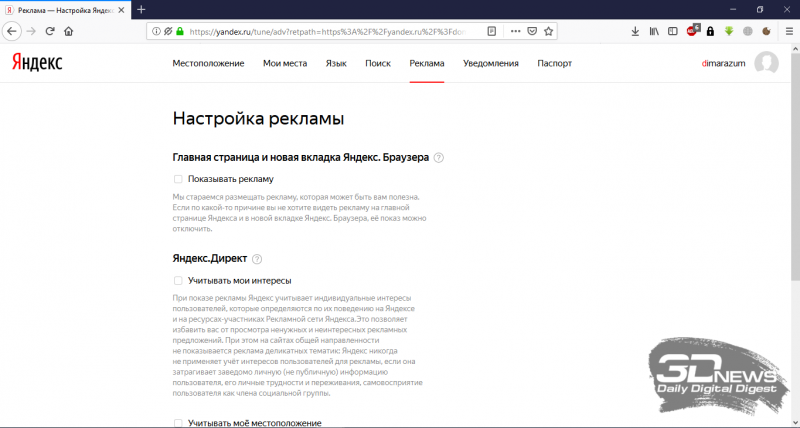The image size is (800, 428).
Task: Click the grey globe extension icon
Action: pos(748,31)
